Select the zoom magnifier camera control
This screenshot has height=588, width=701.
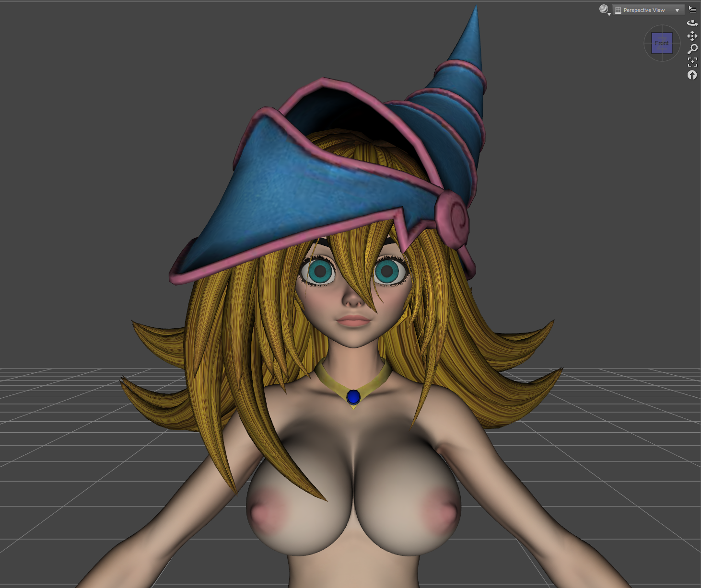(692, 49)
